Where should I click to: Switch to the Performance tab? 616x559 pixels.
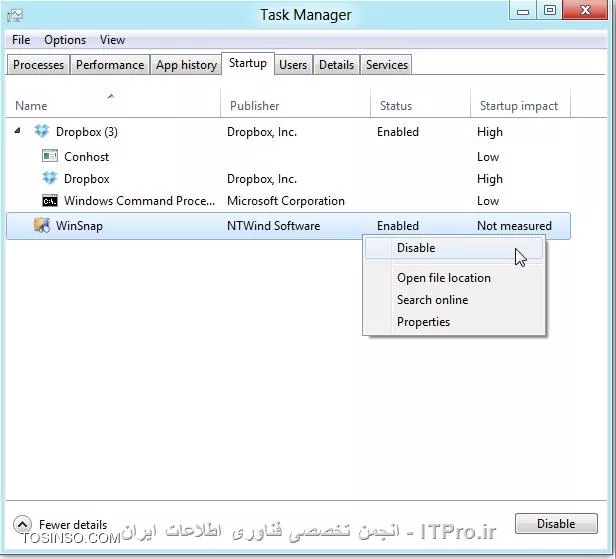(x=110, y=64)
